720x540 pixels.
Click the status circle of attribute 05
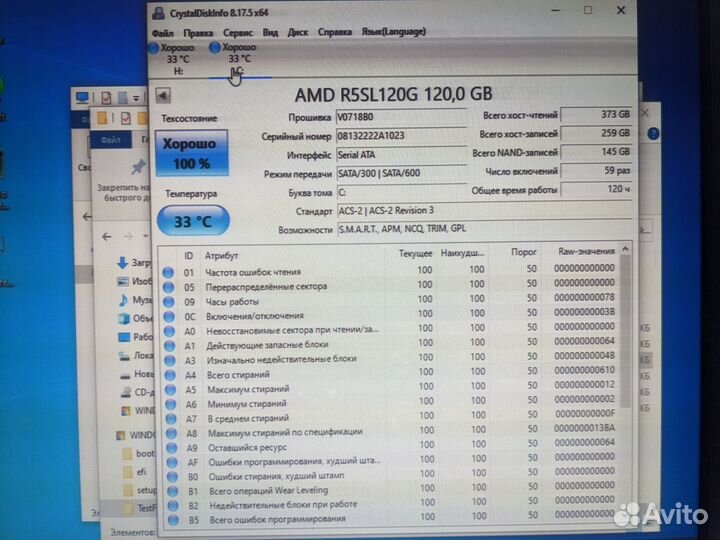tap(169, 287)
